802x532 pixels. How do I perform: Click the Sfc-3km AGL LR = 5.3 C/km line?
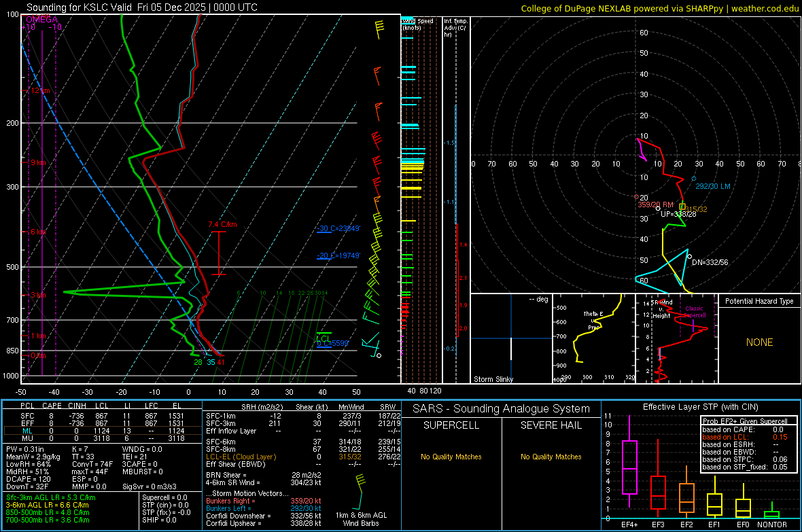click(51, 498)
